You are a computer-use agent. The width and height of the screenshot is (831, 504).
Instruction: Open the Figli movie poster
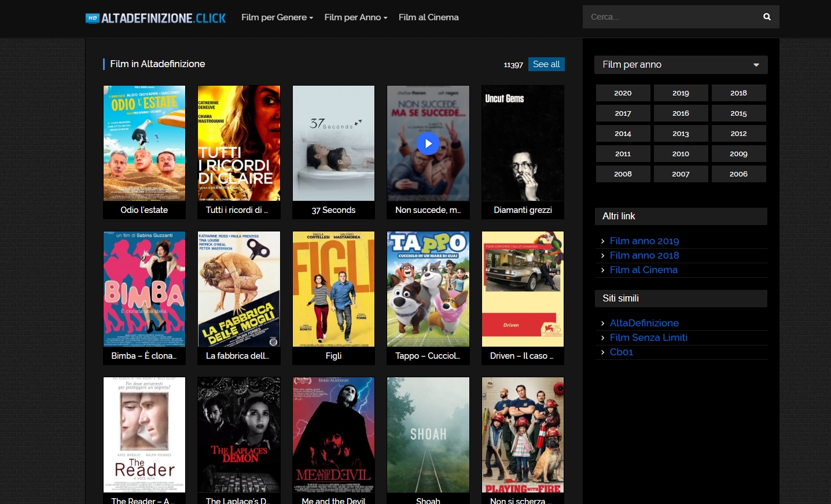[333, 289]
